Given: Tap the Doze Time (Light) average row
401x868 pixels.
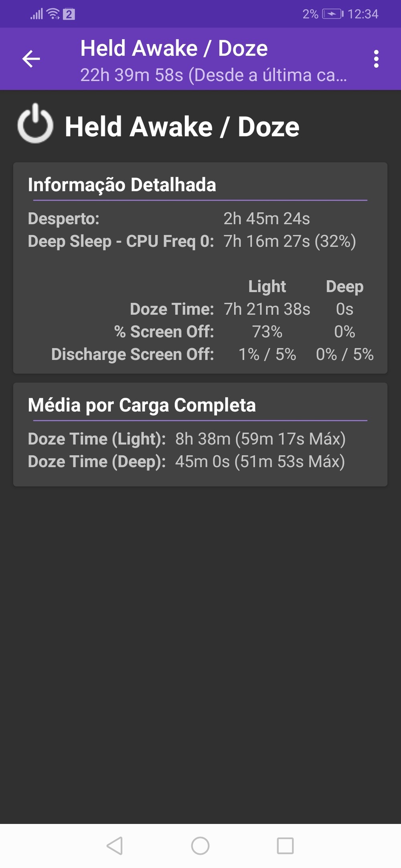Looking at the screenshot, I should (x=186, y=439).
